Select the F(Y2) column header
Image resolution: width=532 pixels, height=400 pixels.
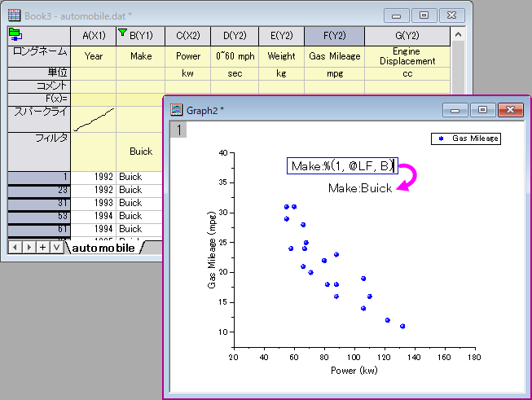335,36
